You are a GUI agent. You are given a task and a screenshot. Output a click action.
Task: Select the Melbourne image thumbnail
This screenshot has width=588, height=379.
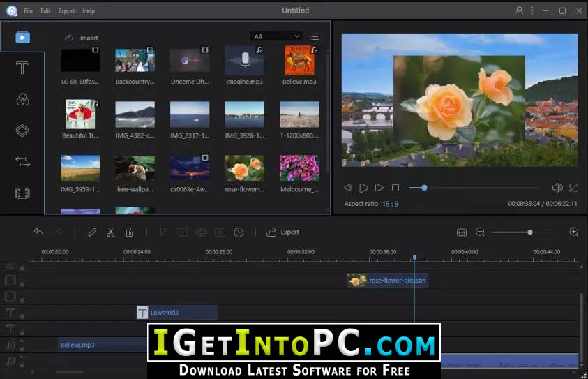point(299,168)
